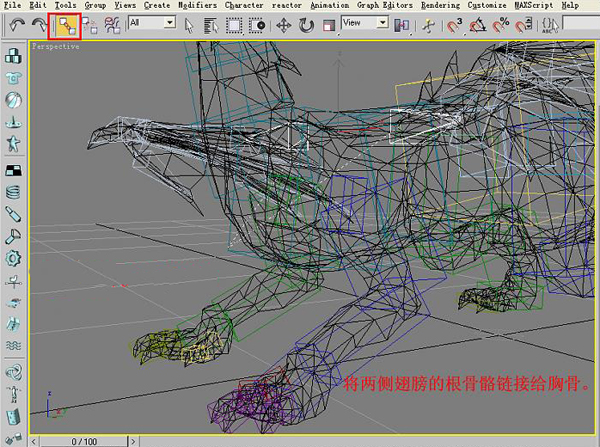Choose the Bind to Space Warp tool

112,26
